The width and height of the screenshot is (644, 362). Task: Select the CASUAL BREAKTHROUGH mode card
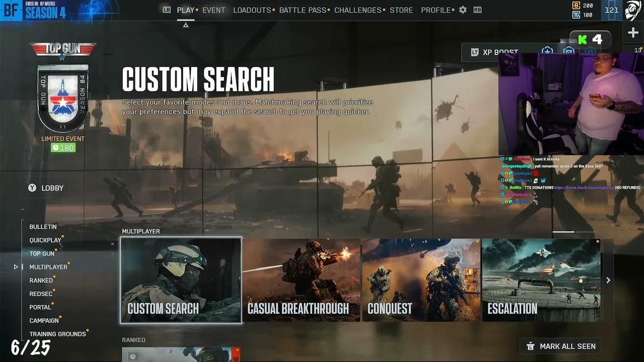tap(301, 280)
